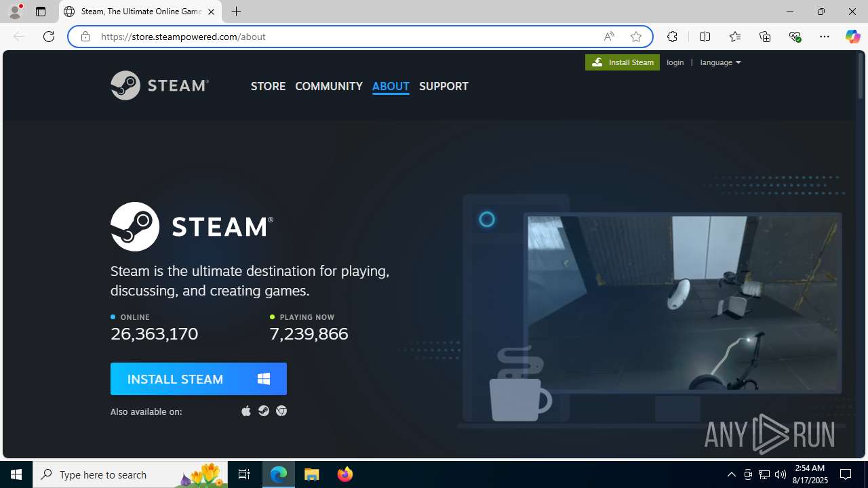The image size is (868, 488).
Task: Switch to Microsoft Edge on taskbar
Action: (279, 474)
